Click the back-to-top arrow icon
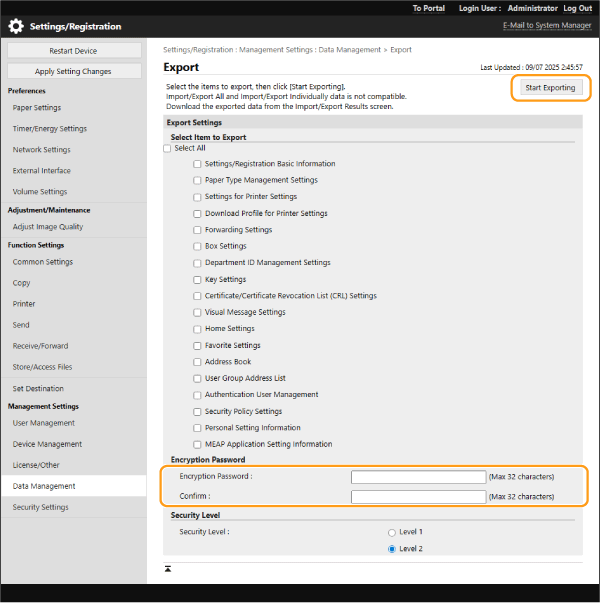This screenshot has width=600, height=603. click(x=168, y=569)
